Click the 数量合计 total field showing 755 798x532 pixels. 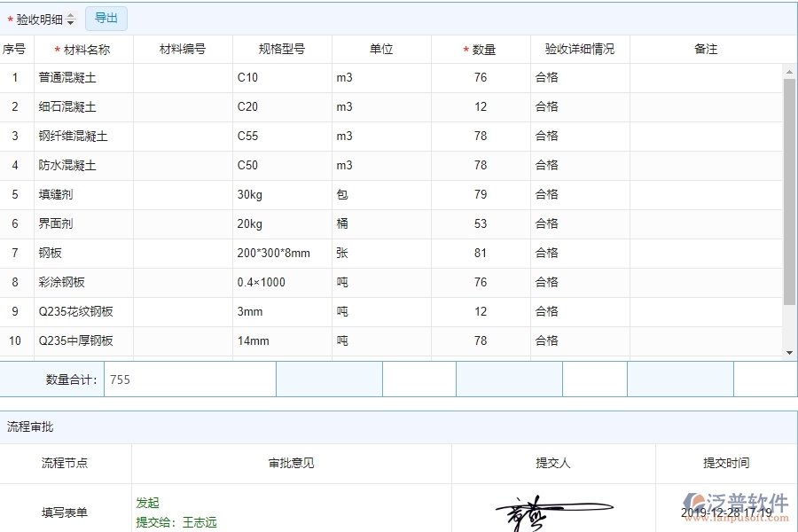191,379
